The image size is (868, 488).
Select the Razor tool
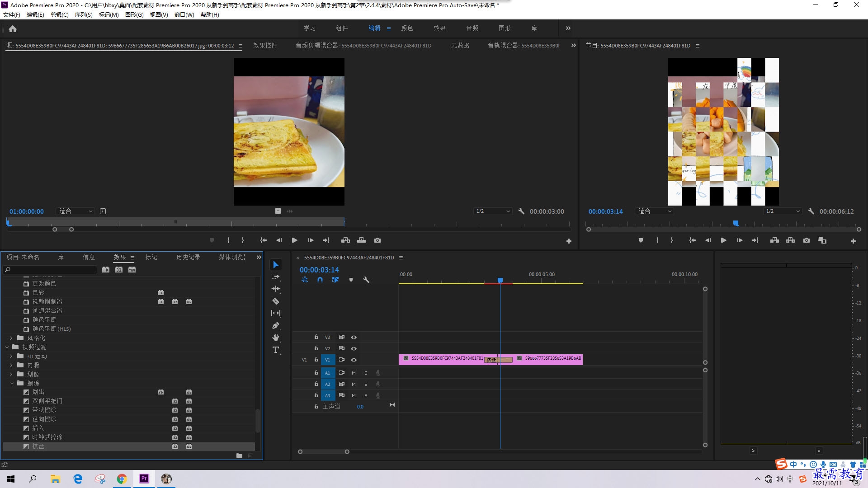[276, 301]
